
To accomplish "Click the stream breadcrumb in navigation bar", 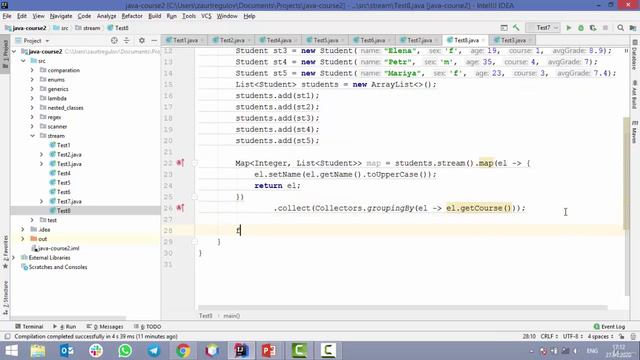I will (88, 28).
